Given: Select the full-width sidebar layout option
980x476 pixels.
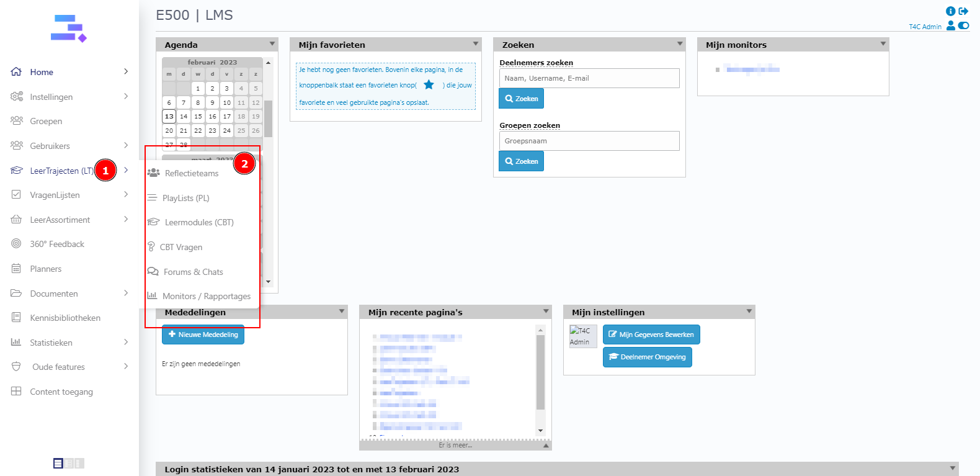Looking at the screenshot, I should pos(58,463).
